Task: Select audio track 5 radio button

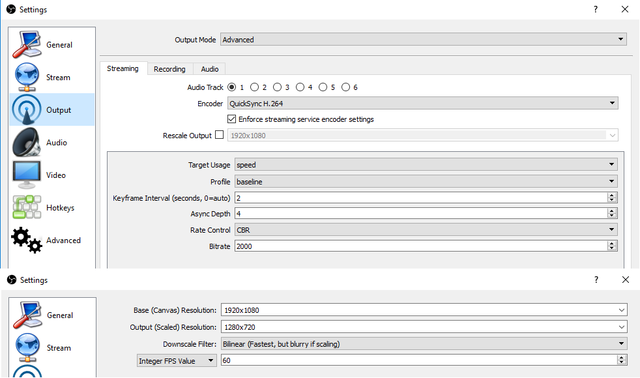Action: [x=323, y=87]
